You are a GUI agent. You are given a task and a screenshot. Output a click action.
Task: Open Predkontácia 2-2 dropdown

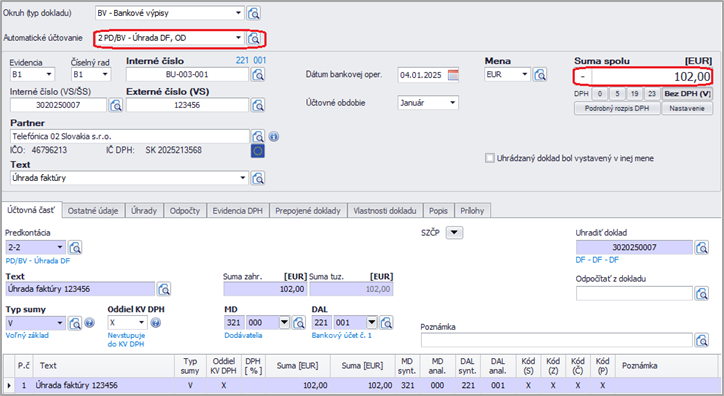pos(60,247)
